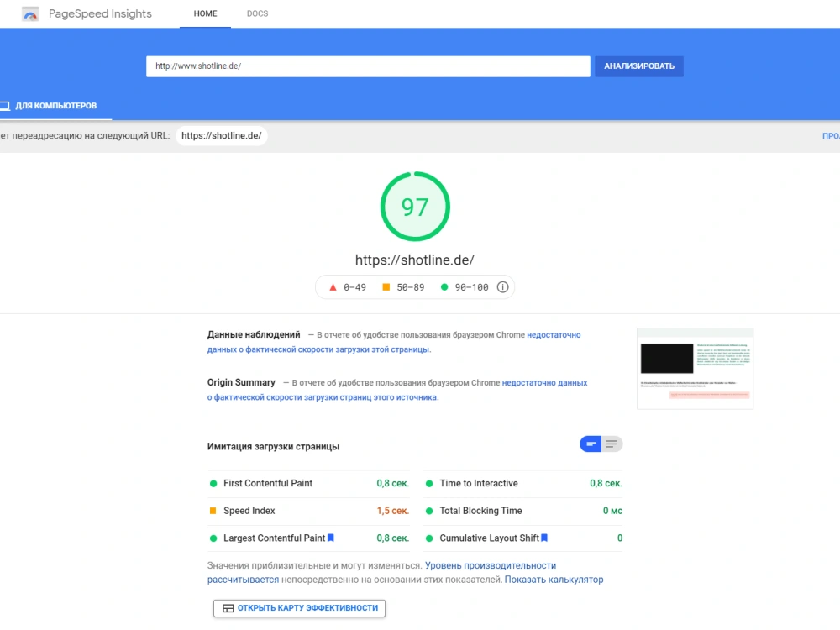This screenshot has height=630, width=840.
Task: Click the bookmark icon beside Cumulative Layout Shift
Action: (544, 538)
